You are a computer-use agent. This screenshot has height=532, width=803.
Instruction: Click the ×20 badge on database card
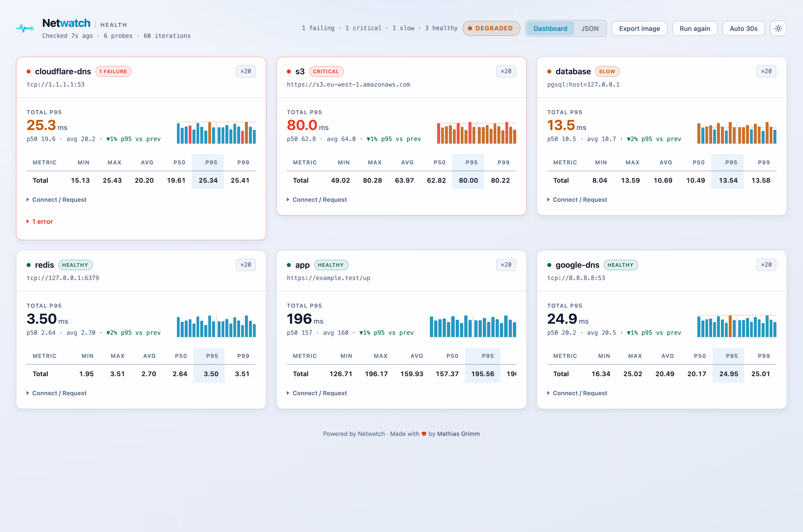pyautogui.click(x=766, y=71)
